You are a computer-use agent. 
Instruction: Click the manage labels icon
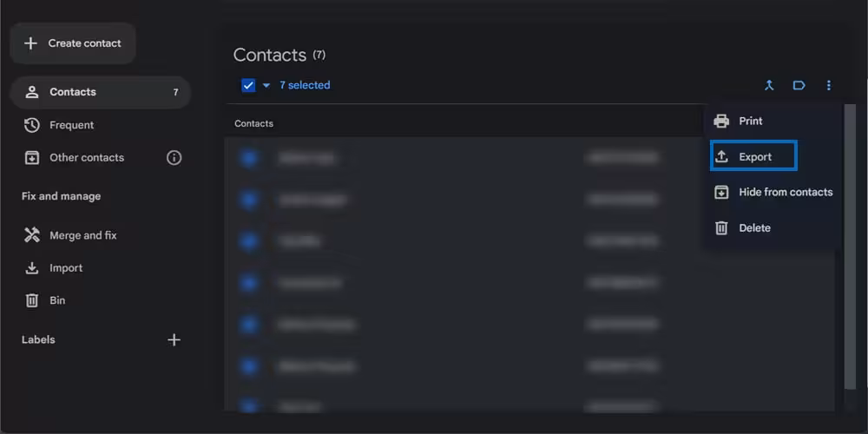[799, 85]
